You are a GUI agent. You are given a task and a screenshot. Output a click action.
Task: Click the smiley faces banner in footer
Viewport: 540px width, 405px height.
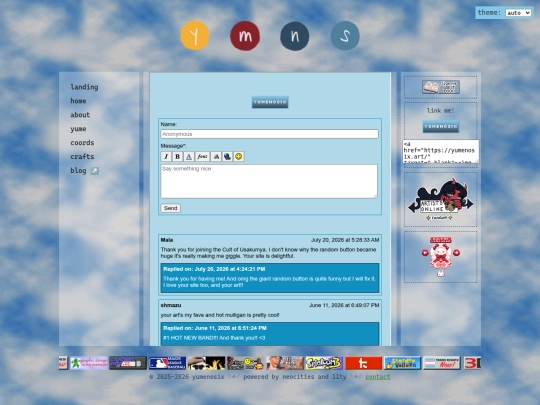[x=246, y=363]
